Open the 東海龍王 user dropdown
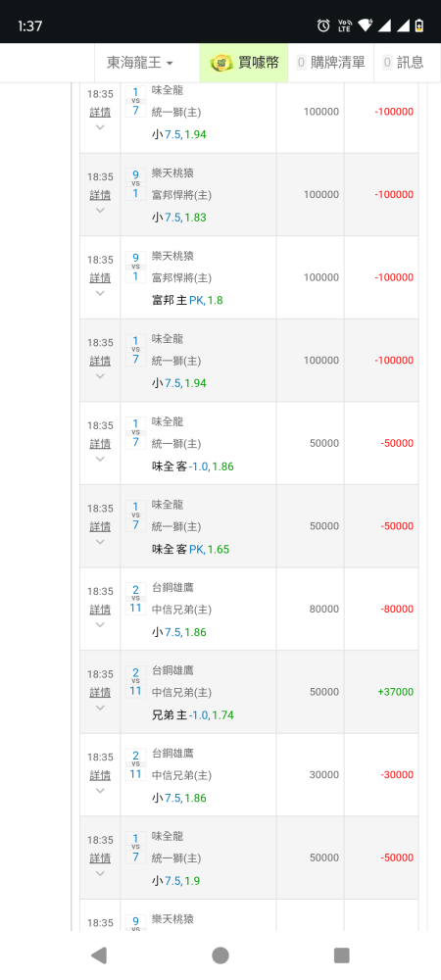Image resolution: width=441 pixels, height=980 pixels. 140,63
